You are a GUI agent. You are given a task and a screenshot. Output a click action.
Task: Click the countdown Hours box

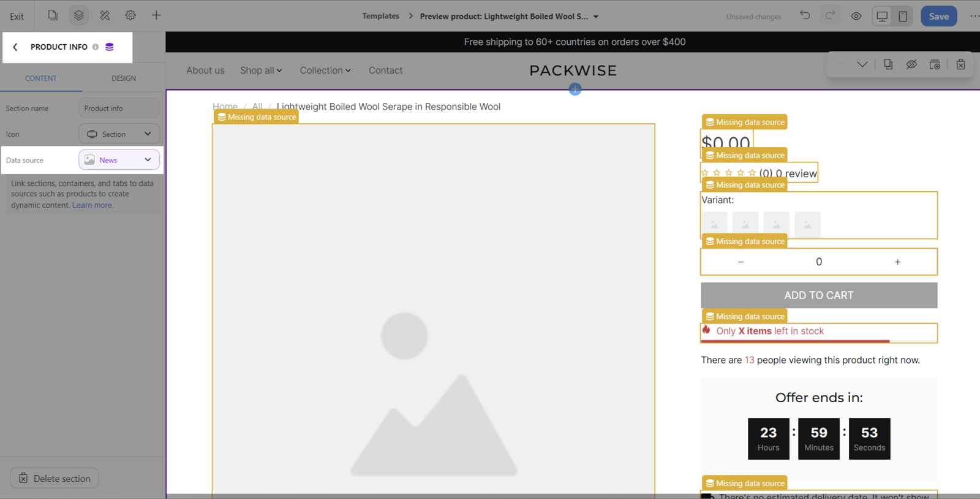point(768,439)
